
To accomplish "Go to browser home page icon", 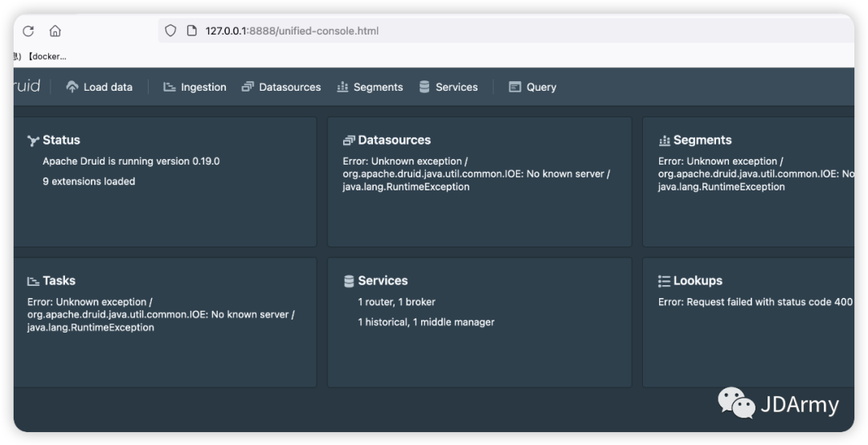I will (x=55, y=31).
